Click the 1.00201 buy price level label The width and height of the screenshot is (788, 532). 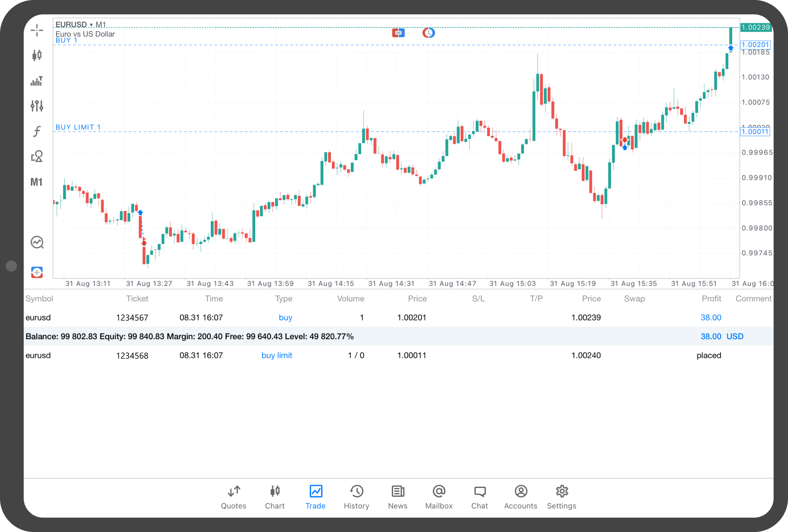[x=755, y=45]
